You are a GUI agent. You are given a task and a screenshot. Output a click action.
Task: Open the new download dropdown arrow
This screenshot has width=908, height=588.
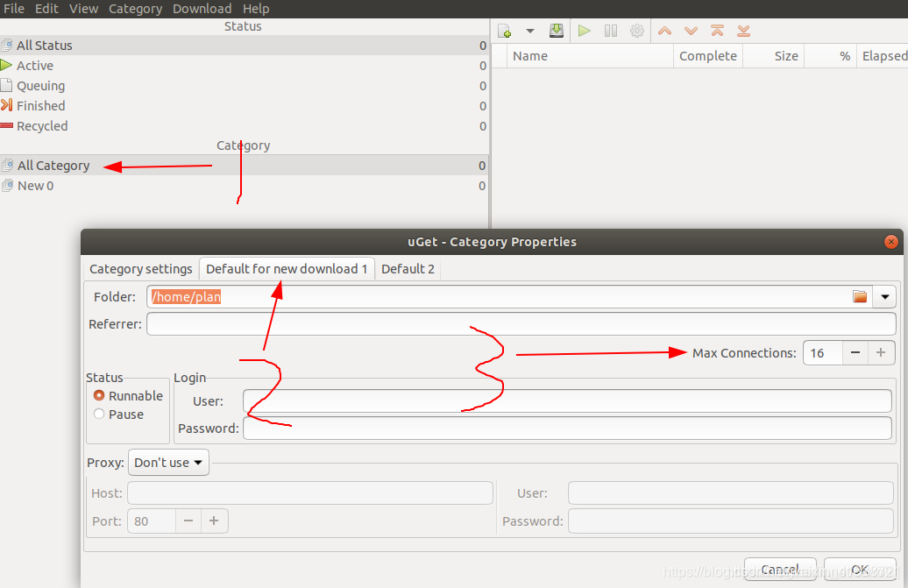530,31
